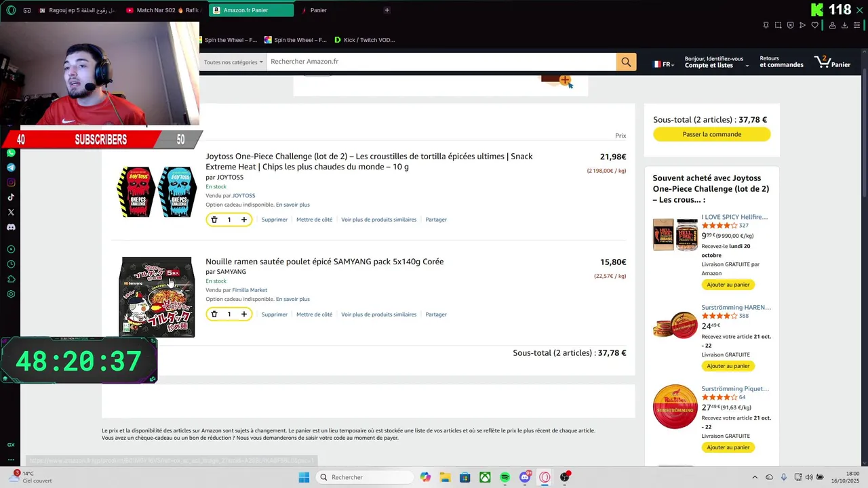This screenshot has height=488, width=868.
Task: Open Nouille ramen SAMYANG product title
Action: (325, 262)
